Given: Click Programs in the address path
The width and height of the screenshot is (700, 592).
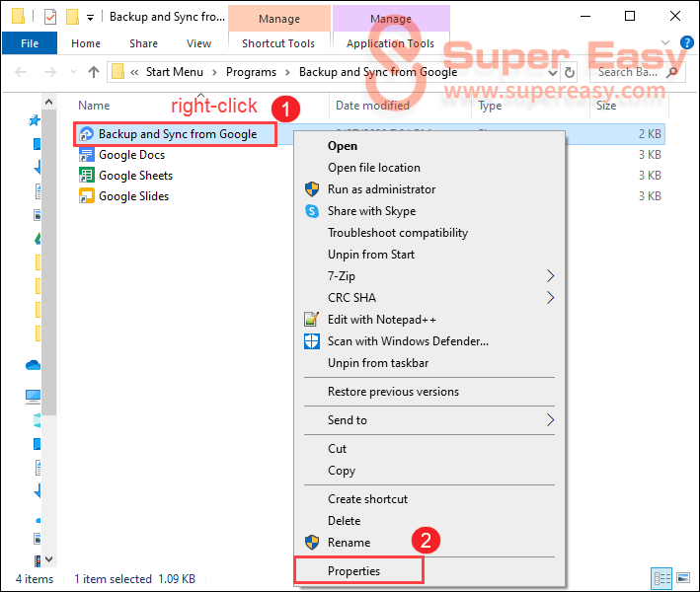Looking at the screenshot, I should click(x=251, y=72).
